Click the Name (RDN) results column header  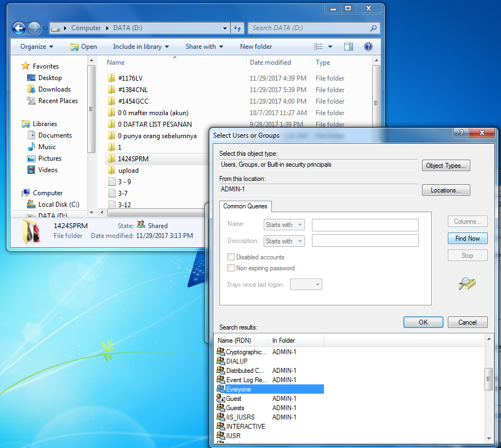pyautogui.click(x=242, y=341)
